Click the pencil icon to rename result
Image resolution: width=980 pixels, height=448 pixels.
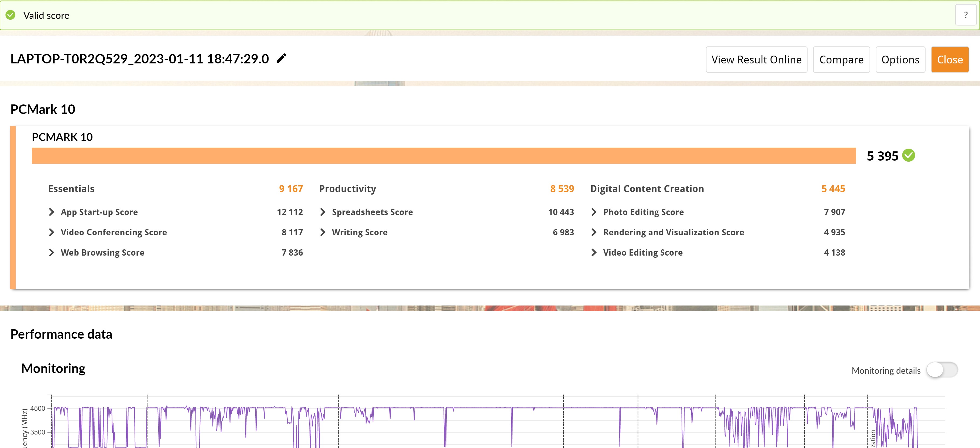[x=281, y=59]
